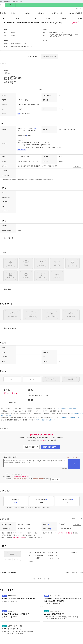This screenshot has width=83, height=644.
Task: Open the 실업급여 menu
Action: pyautogui.click(x=41, y=13)
